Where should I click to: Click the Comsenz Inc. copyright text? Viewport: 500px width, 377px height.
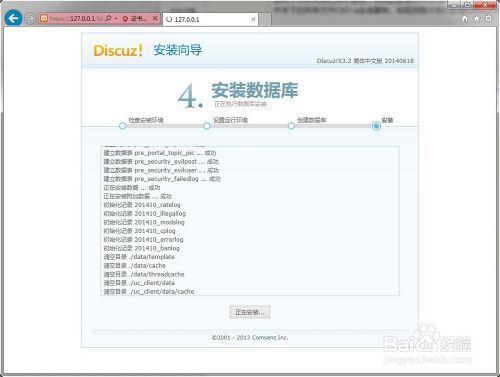pyautogui.click(x=250, y=338)
